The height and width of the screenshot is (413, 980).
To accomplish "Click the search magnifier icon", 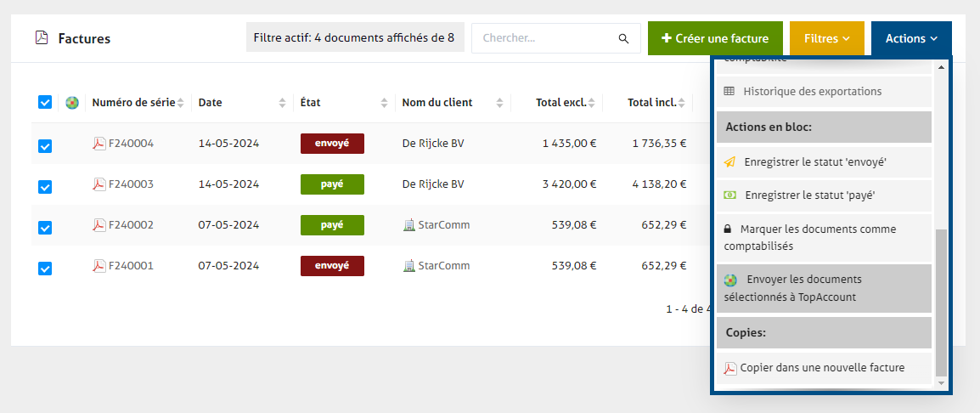I will tap(623, 38).
